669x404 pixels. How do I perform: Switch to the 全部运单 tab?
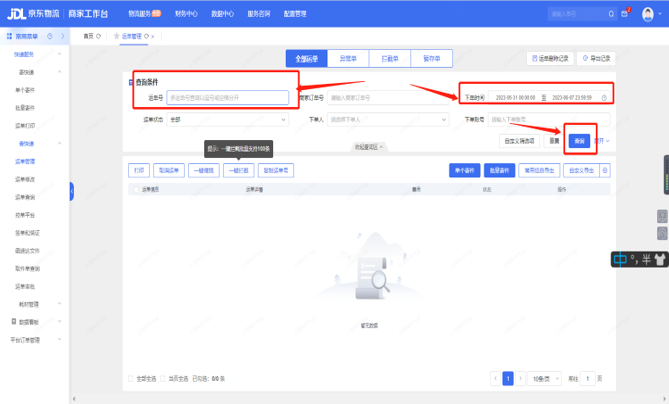(307, 58)
